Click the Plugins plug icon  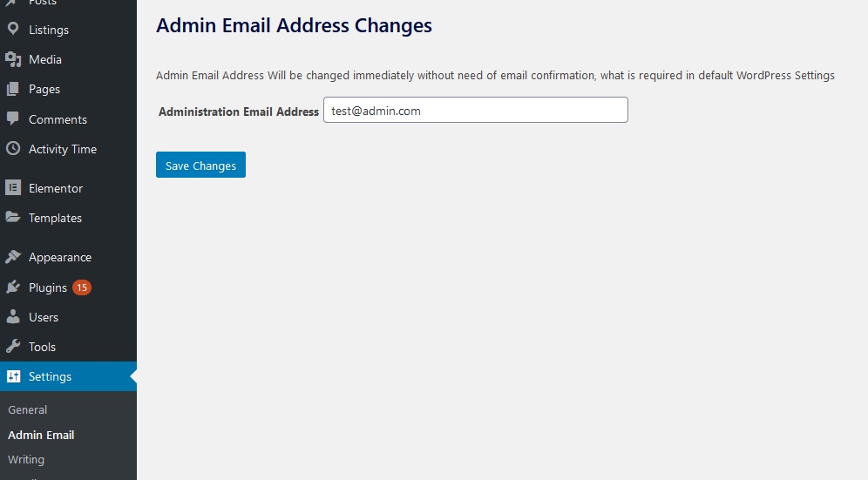pos(13,287)
